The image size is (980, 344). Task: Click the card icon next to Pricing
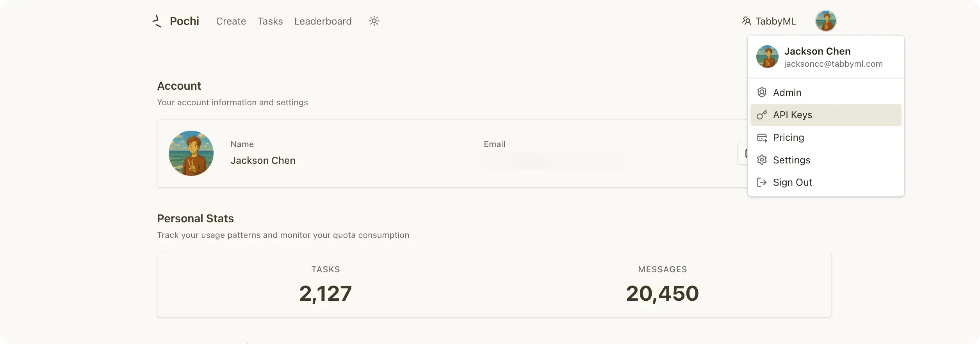point(762,138)
